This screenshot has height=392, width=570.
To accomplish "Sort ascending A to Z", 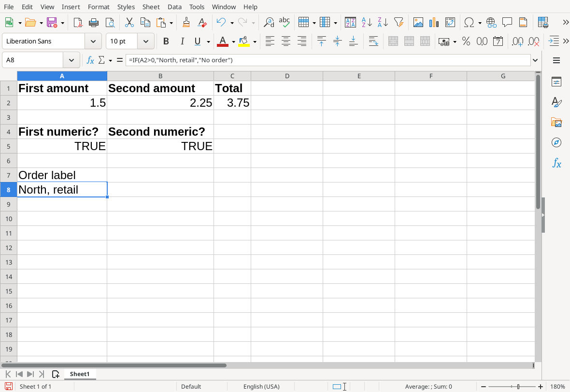I will [x=367, y=23].
